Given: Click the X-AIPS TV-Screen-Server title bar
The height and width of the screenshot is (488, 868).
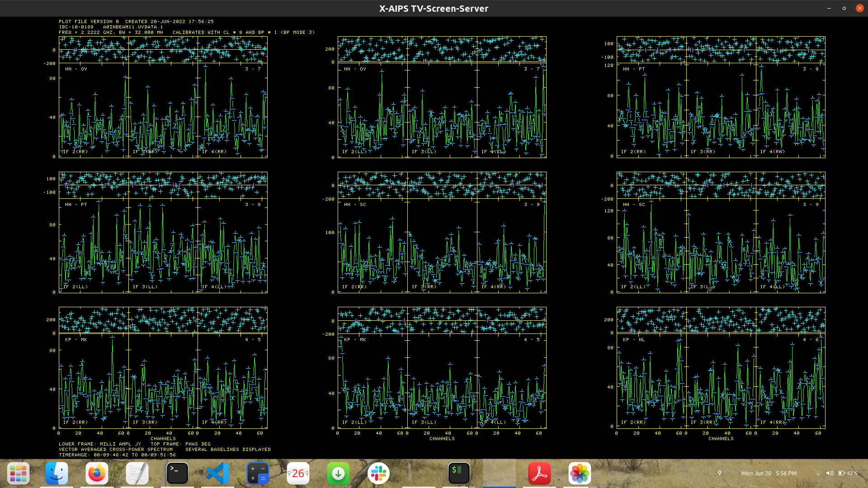Looking at the screenshot, I should tap(433, 9).
